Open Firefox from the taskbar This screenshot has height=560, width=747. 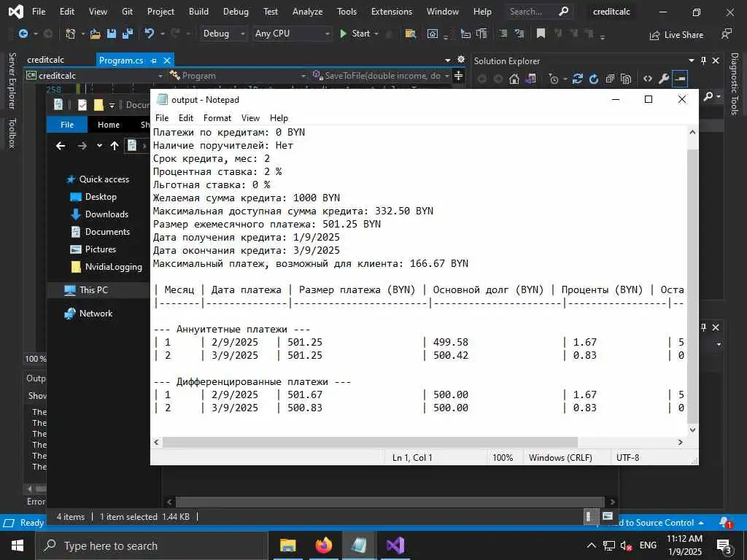coord(323,545)
